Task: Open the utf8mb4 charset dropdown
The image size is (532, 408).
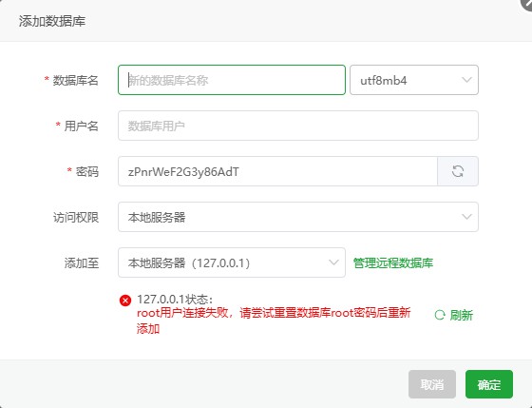Action: [x=414, y=80]
